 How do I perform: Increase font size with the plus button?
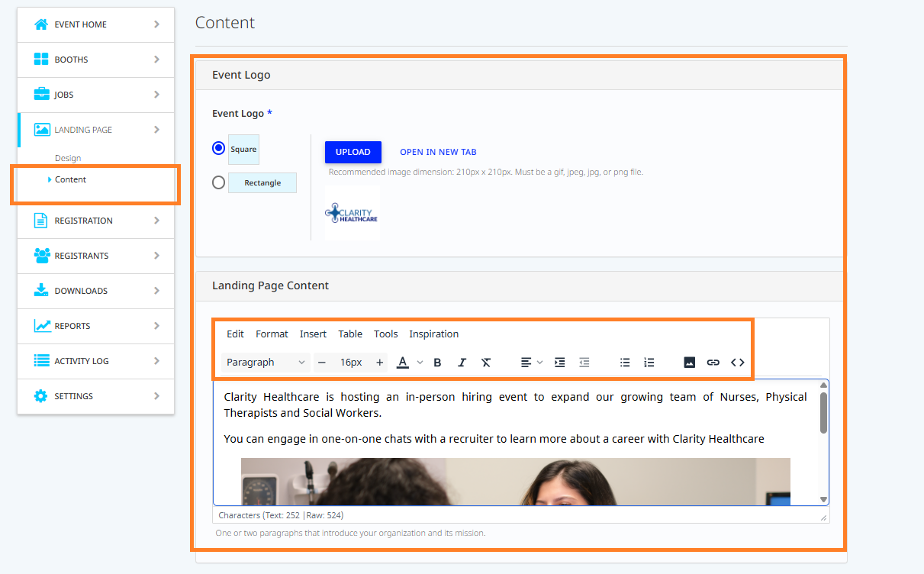pyautogui.click(x=379, y=363)
